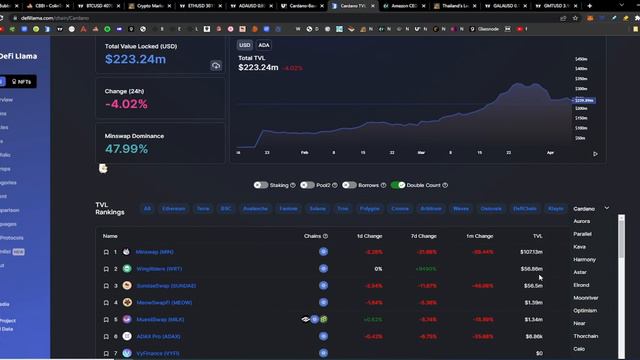Image resolution: width=640 pixels, height=360 pixels.
Task: Select Optimism from chain dropdown
Action: point(585,311)
